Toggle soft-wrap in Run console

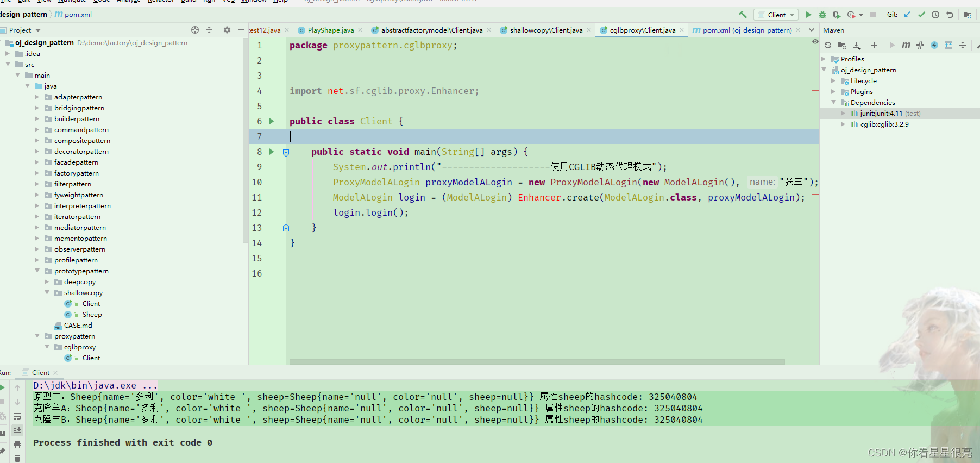(17, 416)
